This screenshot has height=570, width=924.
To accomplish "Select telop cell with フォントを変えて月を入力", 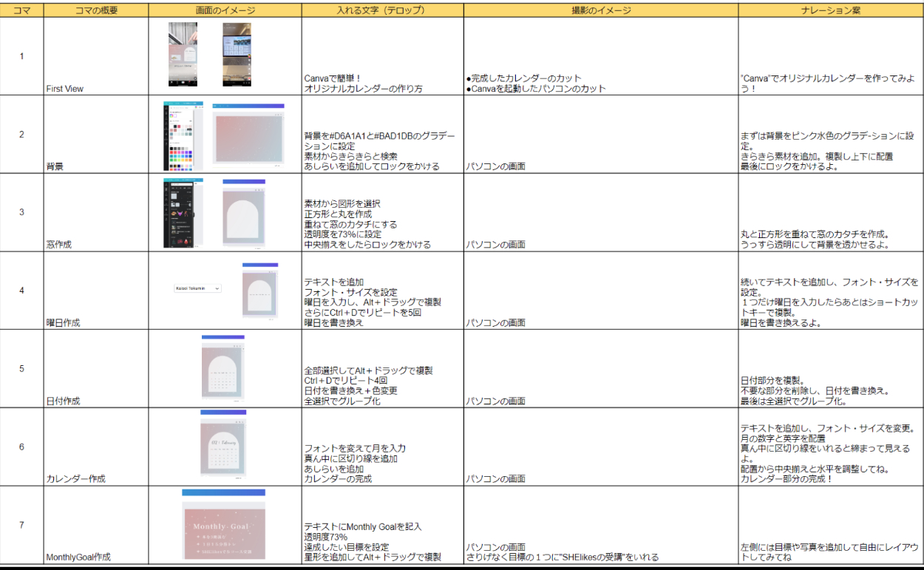I will coord(382,447).
